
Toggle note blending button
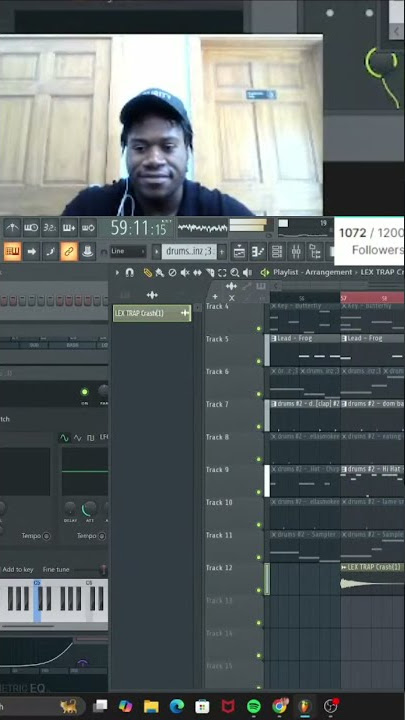coord(50,251)
